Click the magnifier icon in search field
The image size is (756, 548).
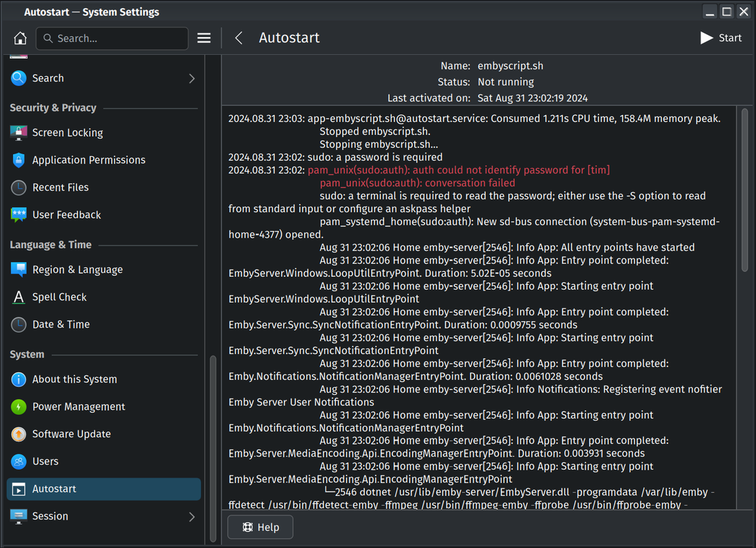[x=48, y=38]
